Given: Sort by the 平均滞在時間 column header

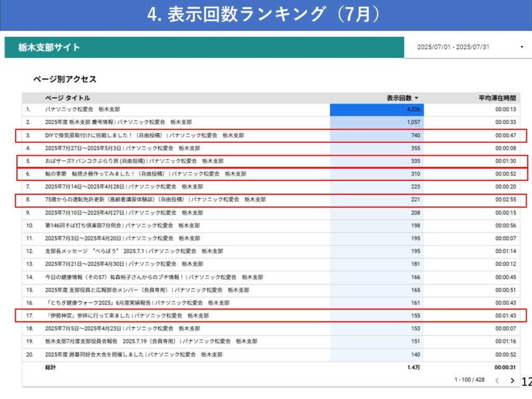Looking at the screenshot, I should (x=497, y=98).
